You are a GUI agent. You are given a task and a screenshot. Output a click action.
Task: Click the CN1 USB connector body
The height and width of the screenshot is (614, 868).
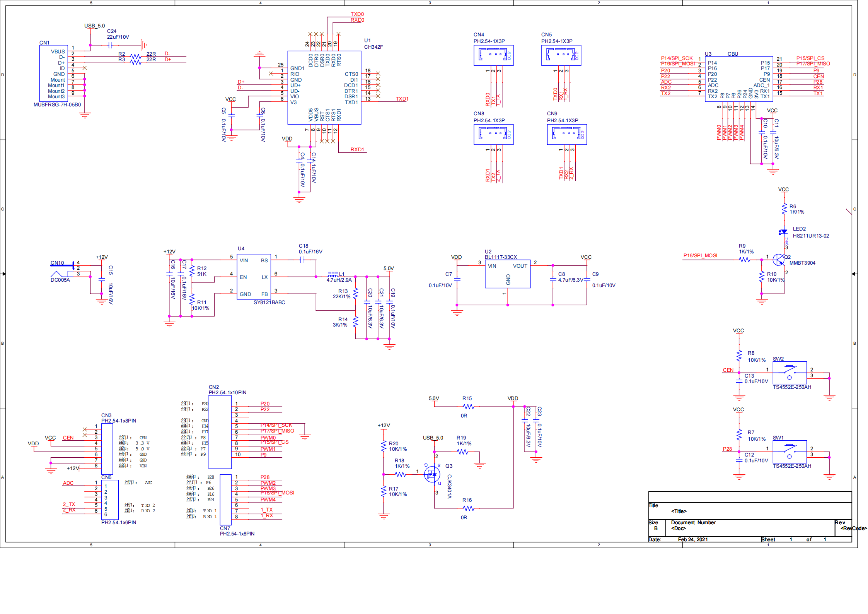pyautogui.click(x=53, y=73)
